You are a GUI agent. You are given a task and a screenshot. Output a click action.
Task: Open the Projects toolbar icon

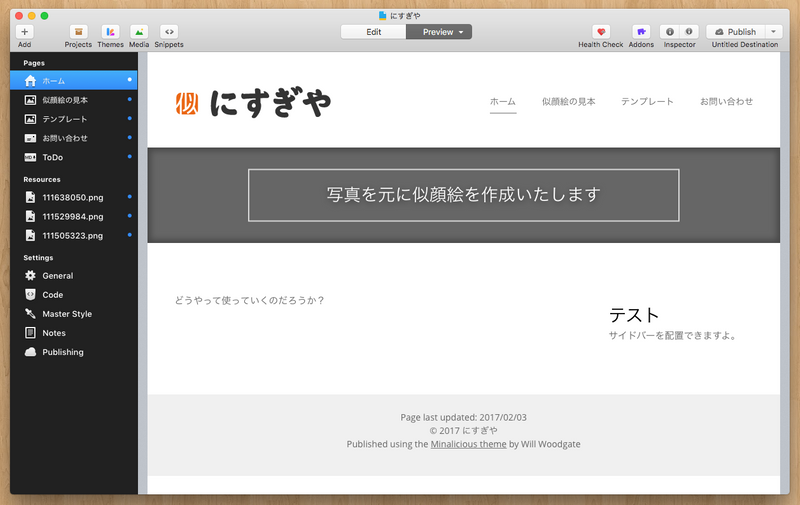coord(78,32)
